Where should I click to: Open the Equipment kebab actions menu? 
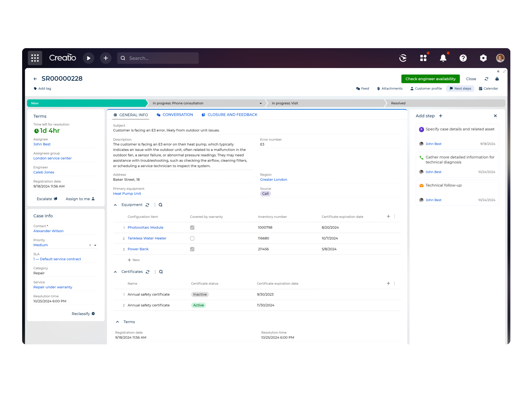tap(155, 205)
